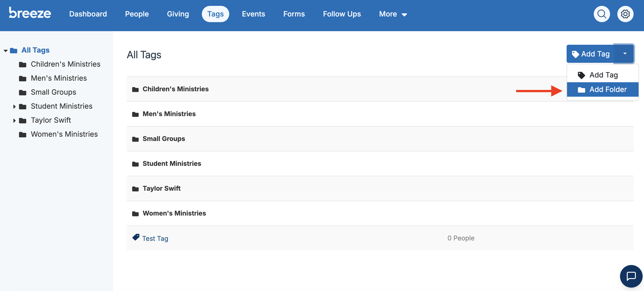This screenshot has height=291, width=644.
Task: Choose Add Tag from the dropdown menu
Action: [603, 75]
